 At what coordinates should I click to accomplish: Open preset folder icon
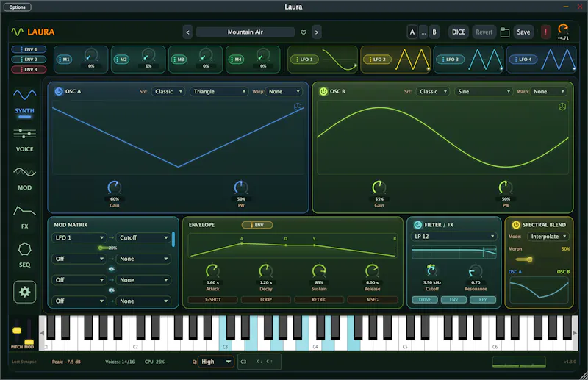click(x=505, y=32)
